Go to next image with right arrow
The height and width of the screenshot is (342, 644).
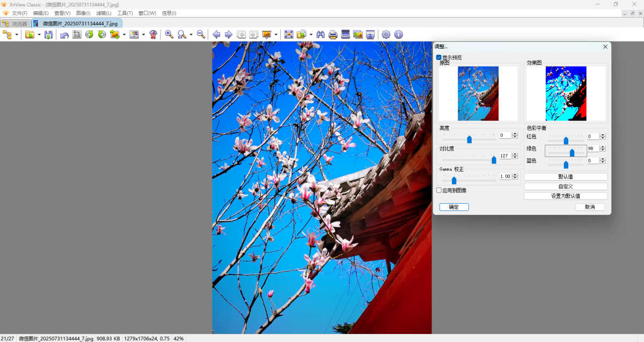pyautogui.click(x=229, y=34)
